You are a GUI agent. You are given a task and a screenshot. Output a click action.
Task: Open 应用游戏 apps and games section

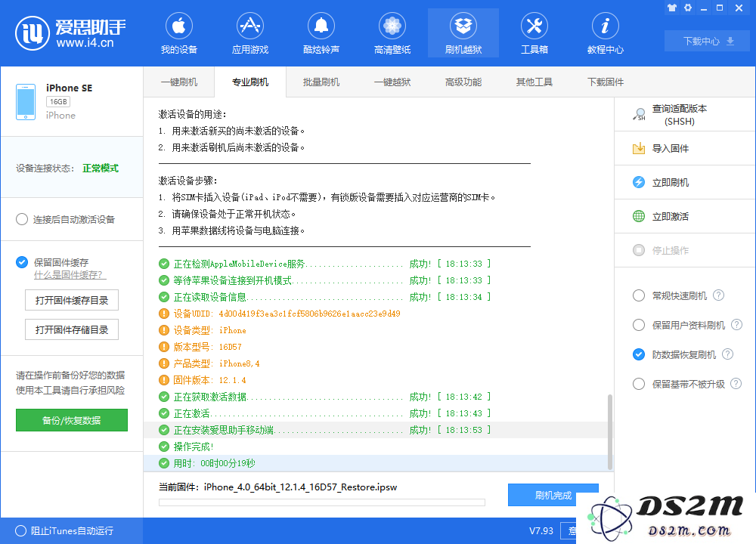coord(249,32)
